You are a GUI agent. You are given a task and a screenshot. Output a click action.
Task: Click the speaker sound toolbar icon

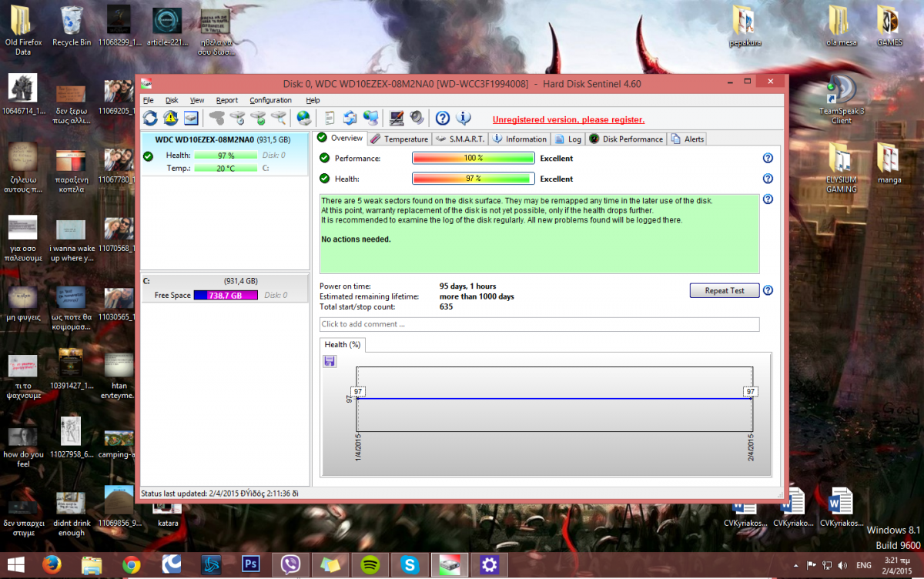(x=417, y=118)
